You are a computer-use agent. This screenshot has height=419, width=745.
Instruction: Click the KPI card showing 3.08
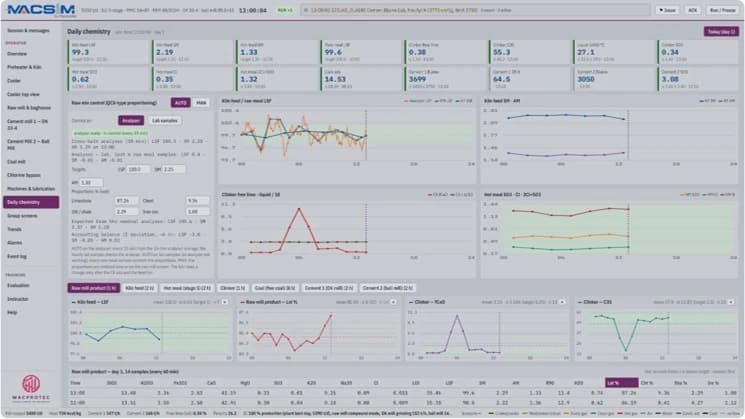698,79
